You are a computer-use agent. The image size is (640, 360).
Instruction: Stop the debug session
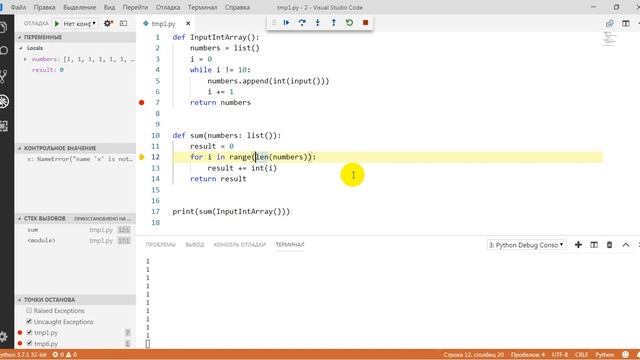[365, 23]
